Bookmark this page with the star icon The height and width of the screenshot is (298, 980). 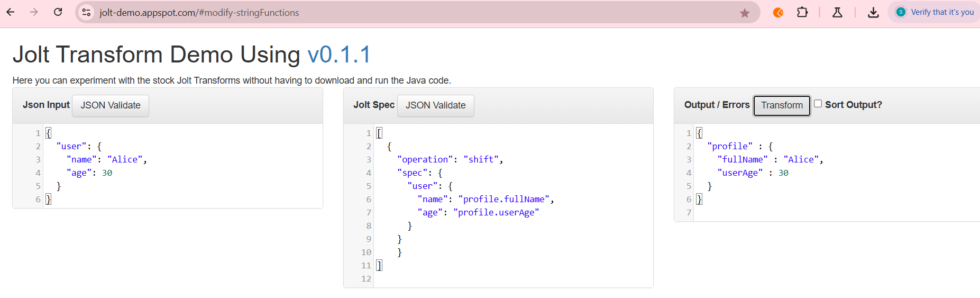coord(745,13)
